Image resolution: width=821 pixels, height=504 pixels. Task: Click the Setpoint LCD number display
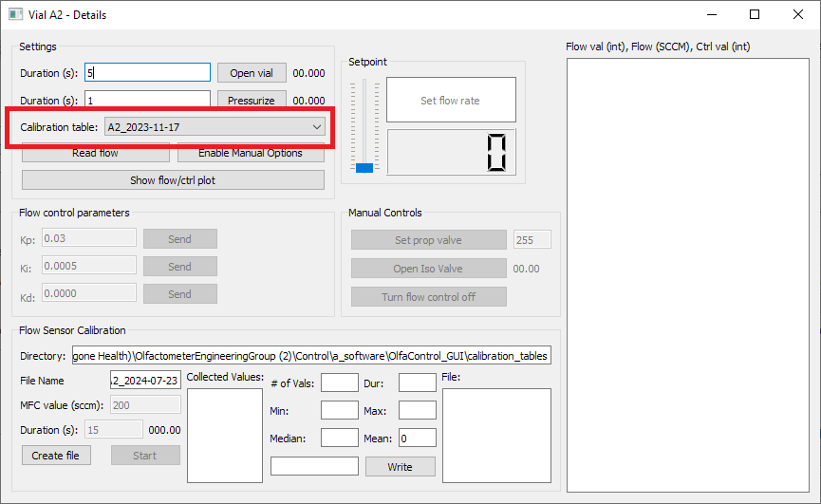pos(451,152)
